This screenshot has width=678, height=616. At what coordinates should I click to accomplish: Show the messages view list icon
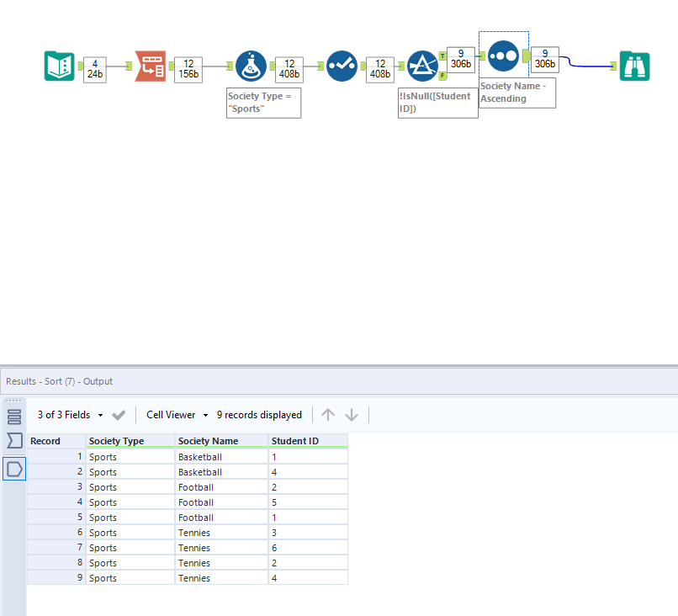(x=14, y=417)
